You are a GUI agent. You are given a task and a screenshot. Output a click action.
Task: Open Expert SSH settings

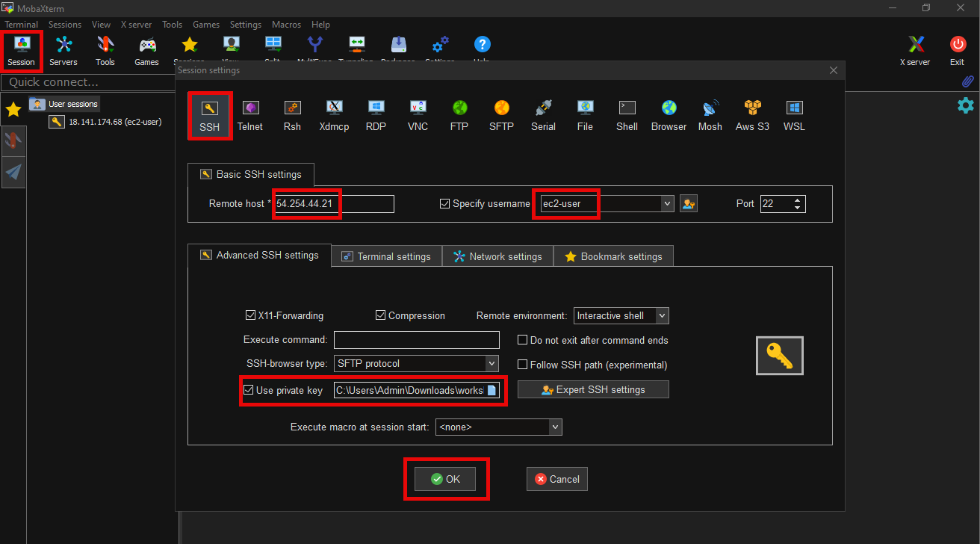click(593, 389)
